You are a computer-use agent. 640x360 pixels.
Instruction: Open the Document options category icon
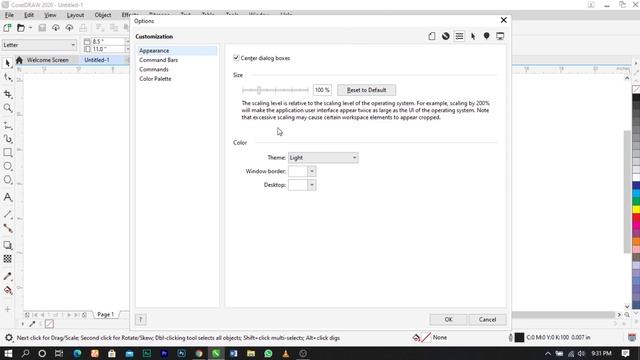pos(432,36)
